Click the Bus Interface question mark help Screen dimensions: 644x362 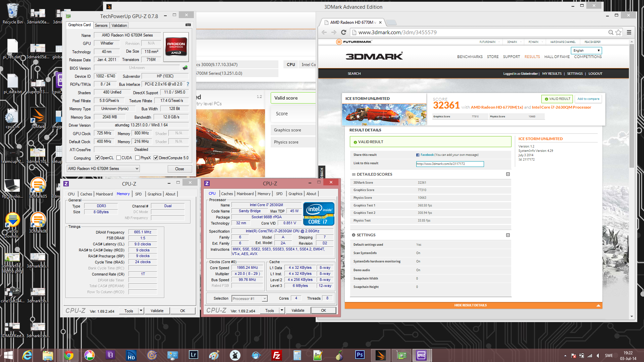tap(188, 84)
